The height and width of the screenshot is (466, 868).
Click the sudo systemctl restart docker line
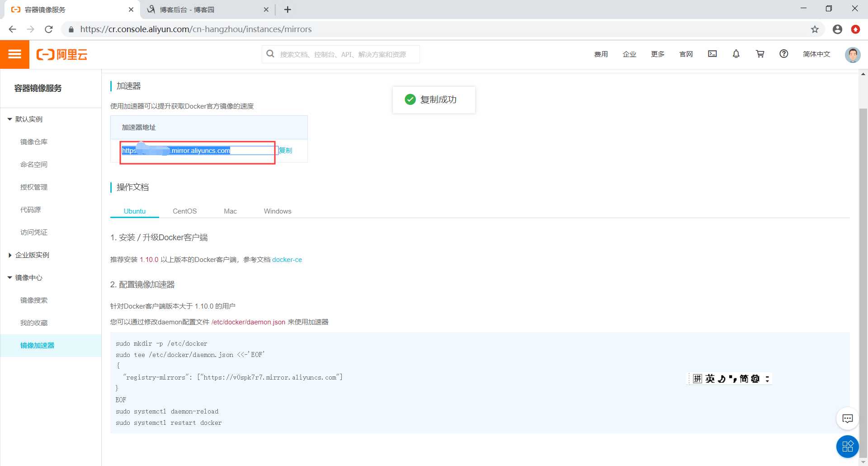click(169, 423)
